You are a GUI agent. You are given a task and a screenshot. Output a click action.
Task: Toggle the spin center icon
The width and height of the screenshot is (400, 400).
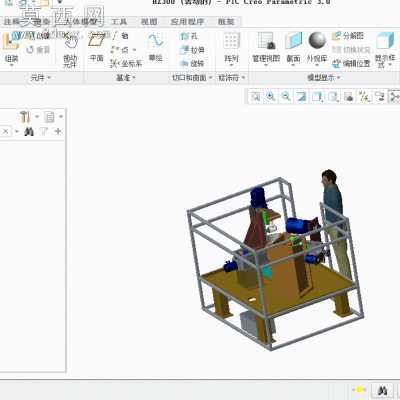[395, 97]
